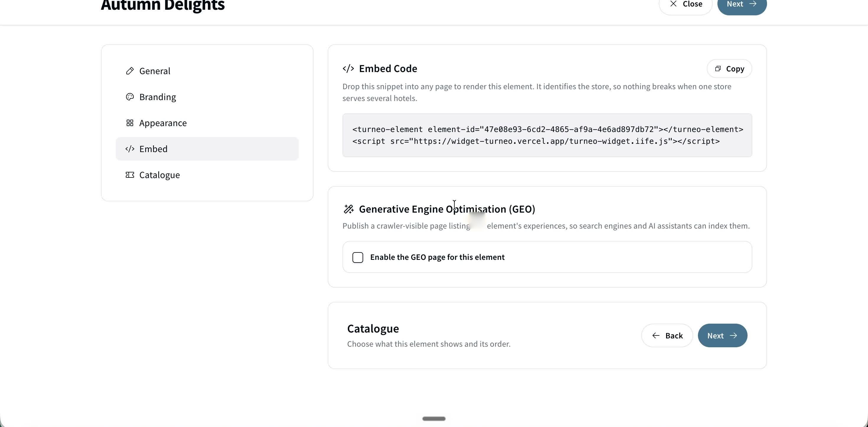Click the palette icon beside Branding

tap(130, 97)
